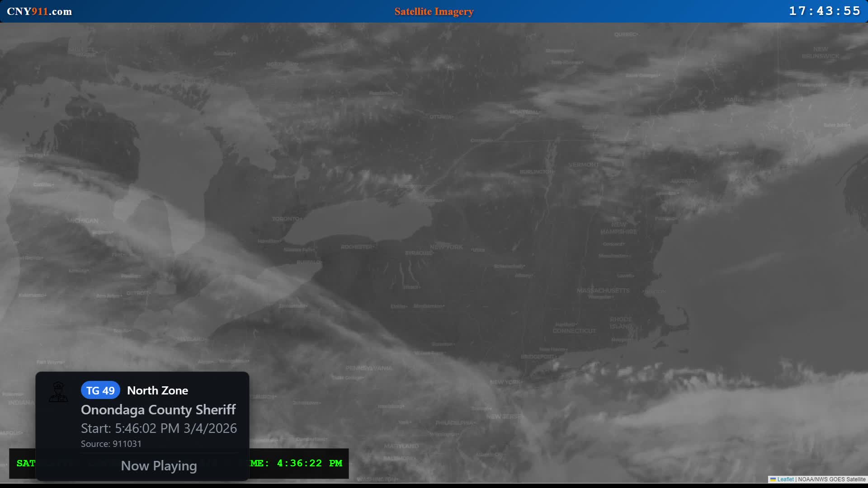The width and height of the screenshot is (868, 488).
Task: Click the 4:36:22 PM satellite timestamp
Action: coord(309,463)
